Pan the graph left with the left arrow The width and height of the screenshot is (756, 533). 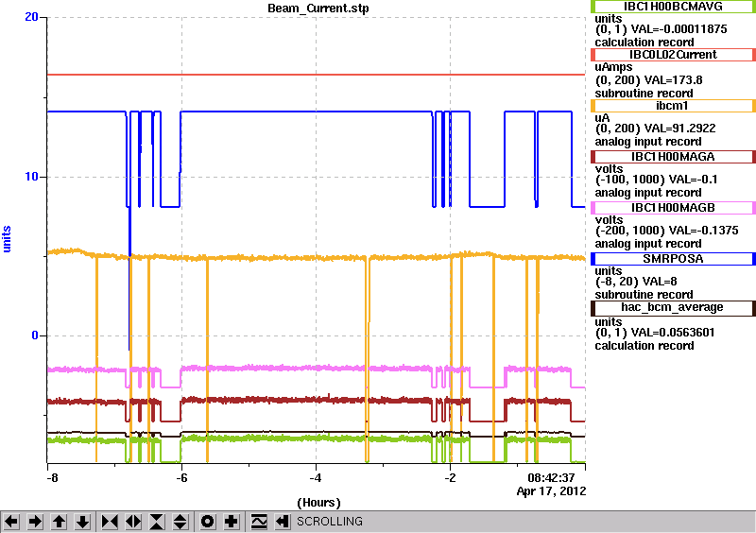point(11,522)
